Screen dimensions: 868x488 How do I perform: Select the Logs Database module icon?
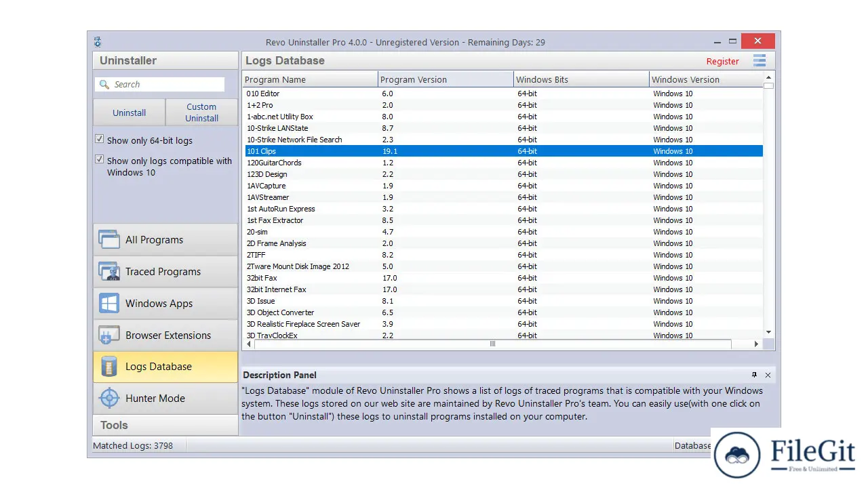[x=108, y=367]
